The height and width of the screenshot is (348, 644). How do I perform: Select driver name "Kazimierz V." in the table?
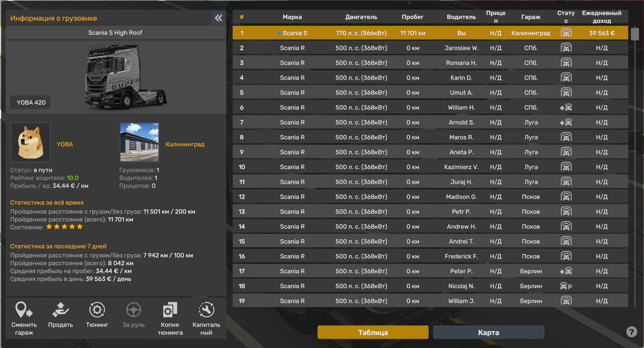pyautogui.click(x=461, y=167)
